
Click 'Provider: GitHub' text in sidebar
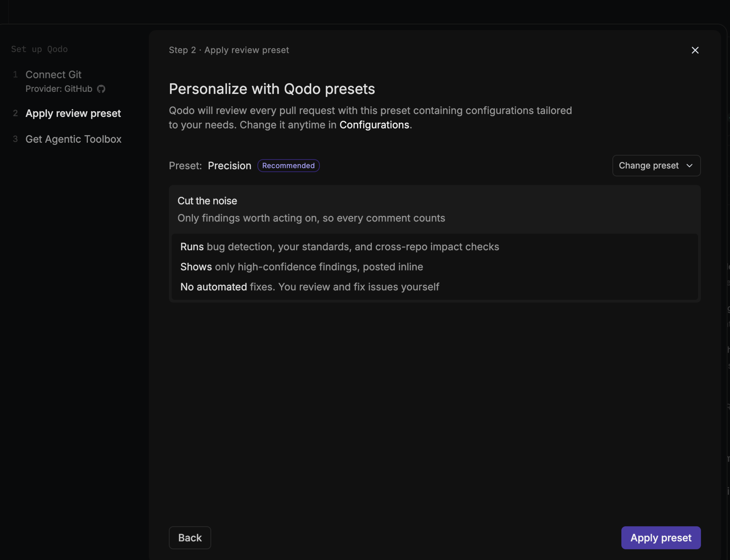pyautogui.click(x=59, y=89)
